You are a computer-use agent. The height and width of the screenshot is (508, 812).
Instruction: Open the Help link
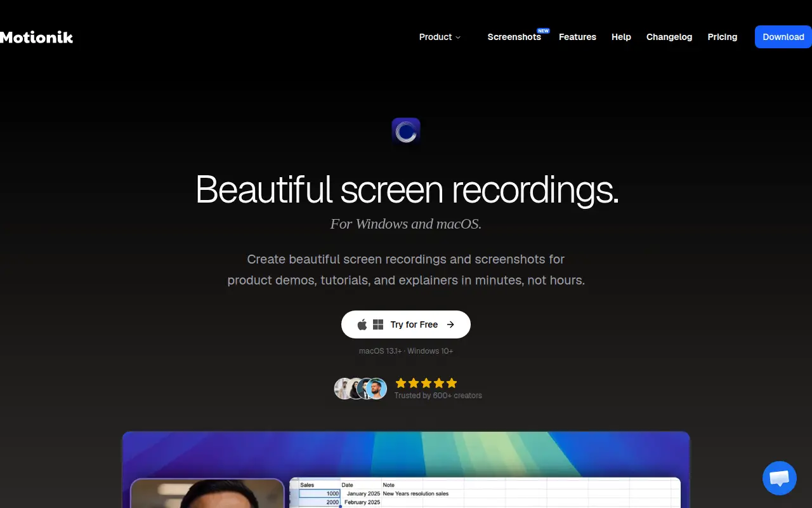click(621, 37)
